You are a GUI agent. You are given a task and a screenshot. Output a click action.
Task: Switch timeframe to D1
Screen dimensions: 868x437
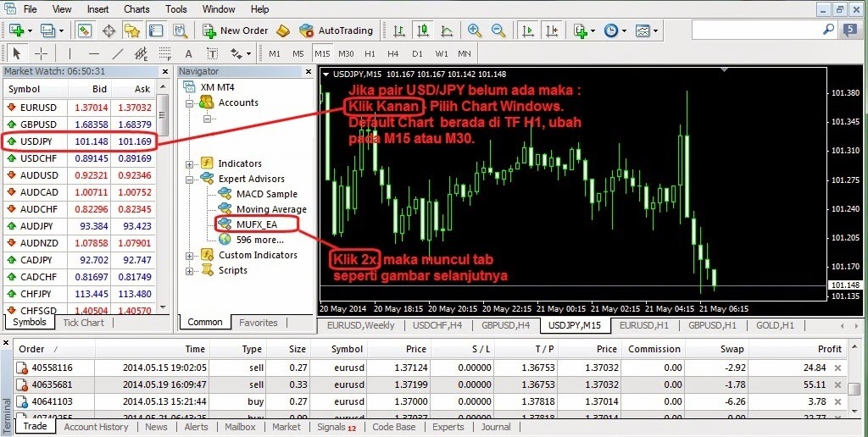click(x=417, y=53)
